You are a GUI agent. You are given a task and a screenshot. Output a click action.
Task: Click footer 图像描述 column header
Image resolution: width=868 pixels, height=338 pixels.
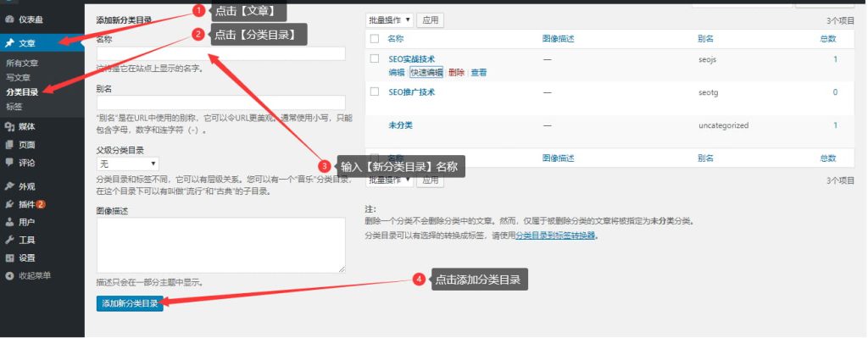pos(559,158)
